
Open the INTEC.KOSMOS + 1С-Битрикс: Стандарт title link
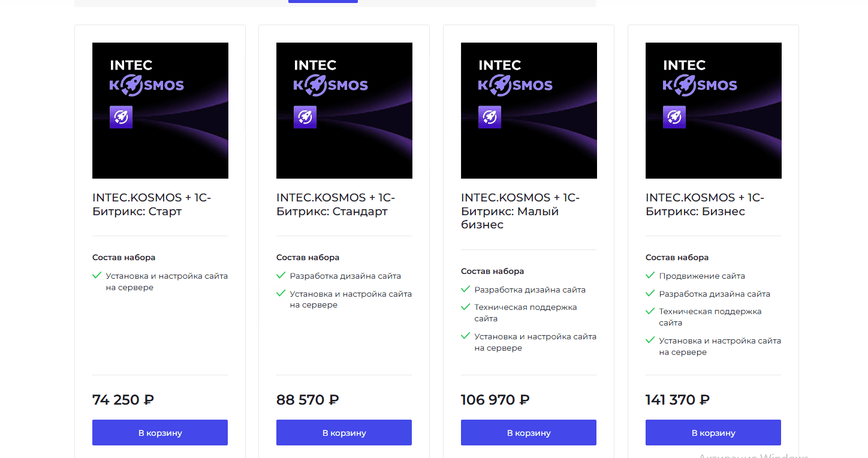coord(336,204)
